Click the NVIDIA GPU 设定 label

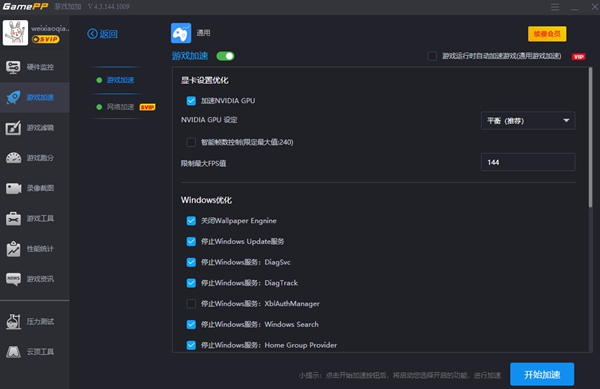pos(209,120)
